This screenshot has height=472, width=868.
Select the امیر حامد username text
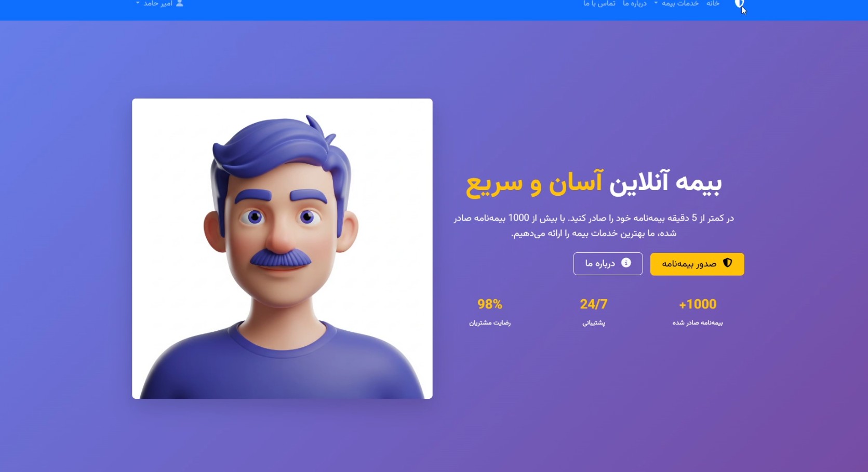tap(158, 3)
